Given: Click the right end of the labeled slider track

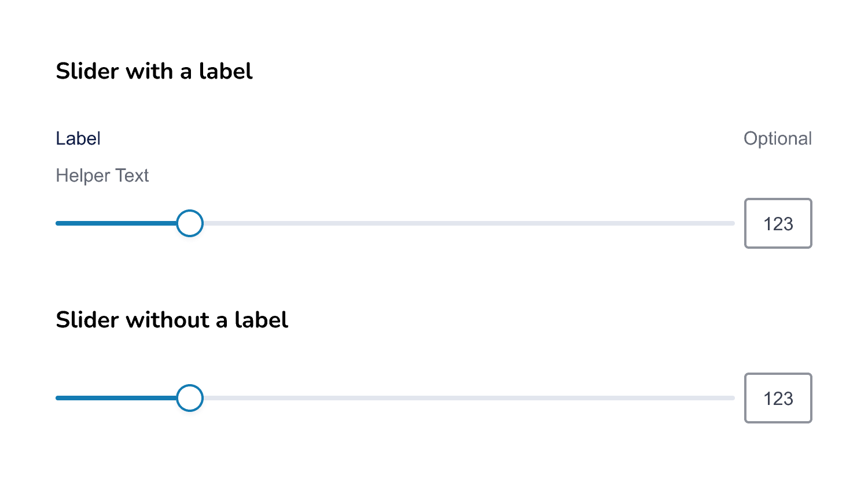Looking at the screenshot, I should coord(732,223).
